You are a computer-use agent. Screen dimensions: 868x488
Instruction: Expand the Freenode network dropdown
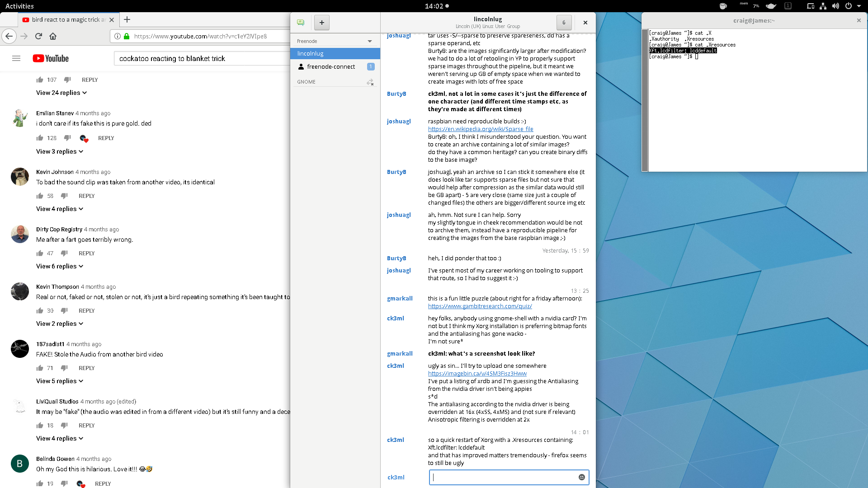coord(370,41)
